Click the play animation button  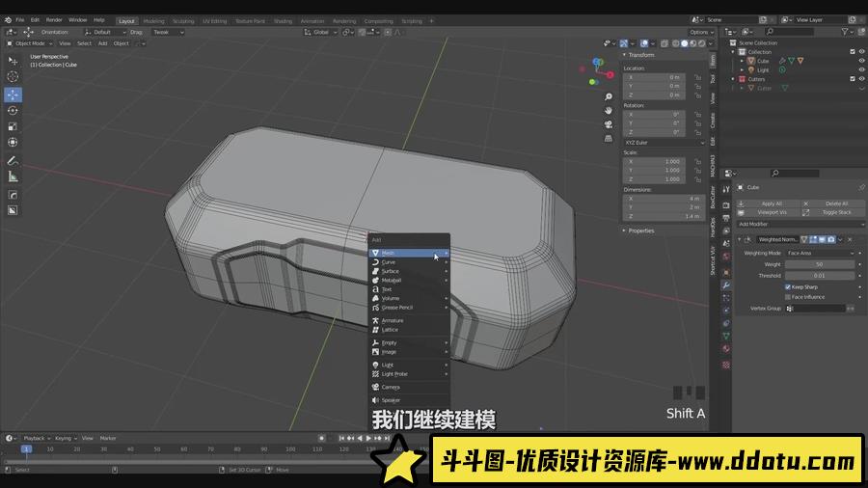368,438
